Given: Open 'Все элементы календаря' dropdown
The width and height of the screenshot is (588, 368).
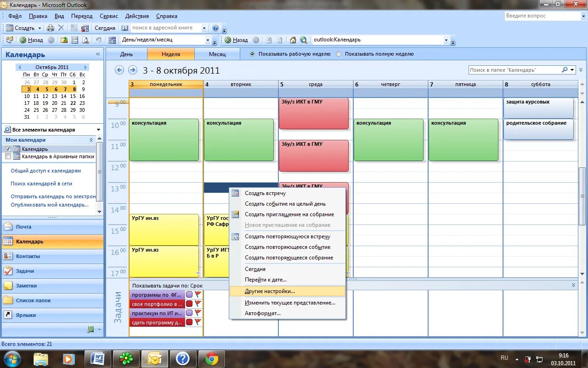Looking at the screenshot, I should click(x=98, y=130).
